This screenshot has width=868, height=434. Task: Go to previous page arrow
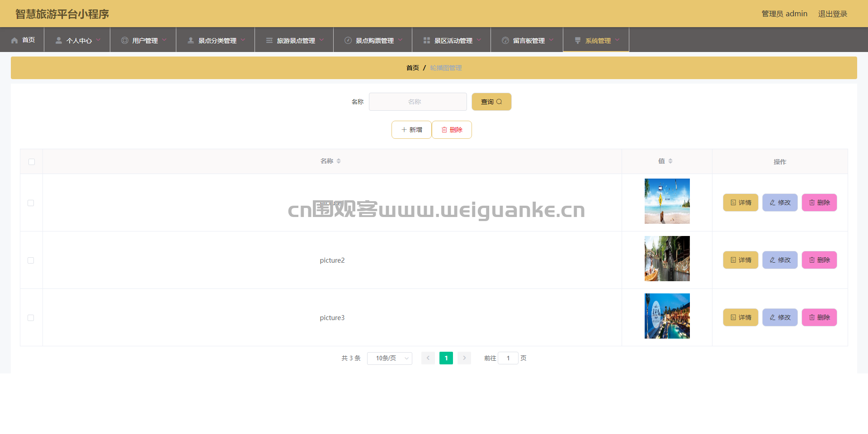[428, 358]
